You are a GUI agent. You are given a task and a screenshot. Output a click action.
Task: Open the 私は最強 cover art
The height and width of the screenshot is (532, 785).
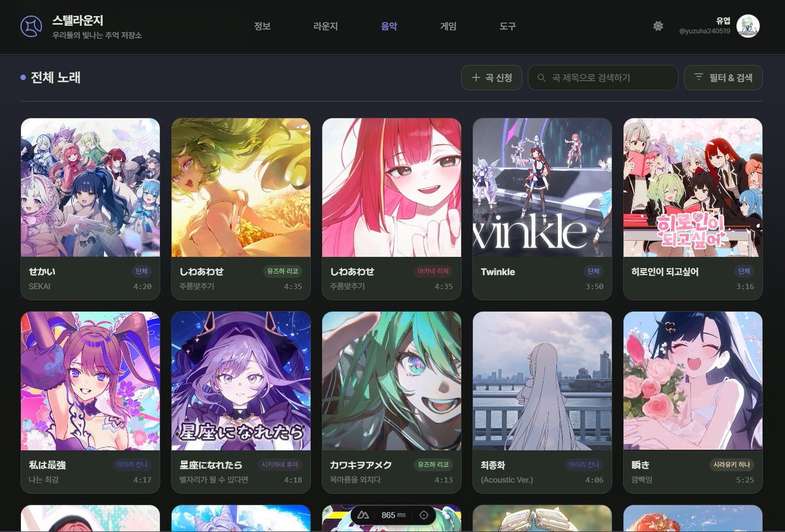point(90,381)
